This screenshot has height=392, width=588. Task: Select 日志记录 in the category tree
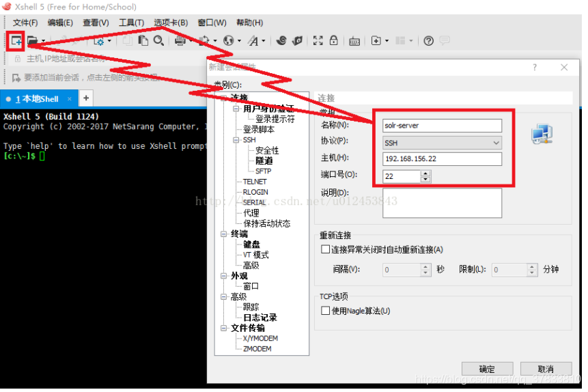(x=260, y=318)
